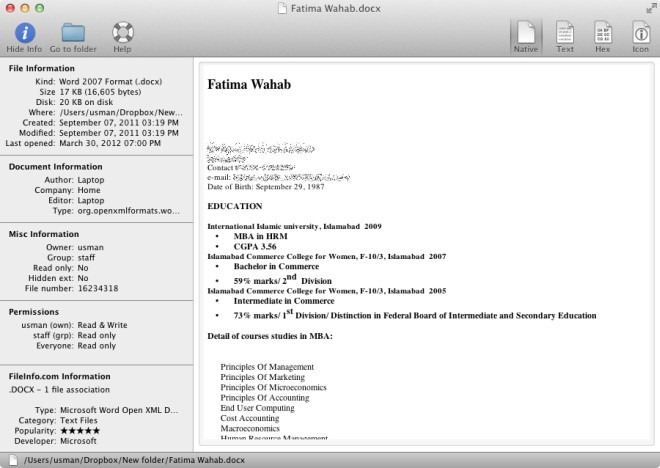Click the file path in status bar
660x468 pixels.
[x=134, y=460]
